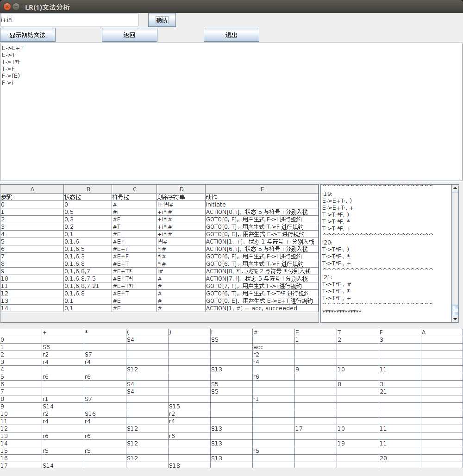
Task: Click goto cell 21 in row 7
Action: coord(400,392)
